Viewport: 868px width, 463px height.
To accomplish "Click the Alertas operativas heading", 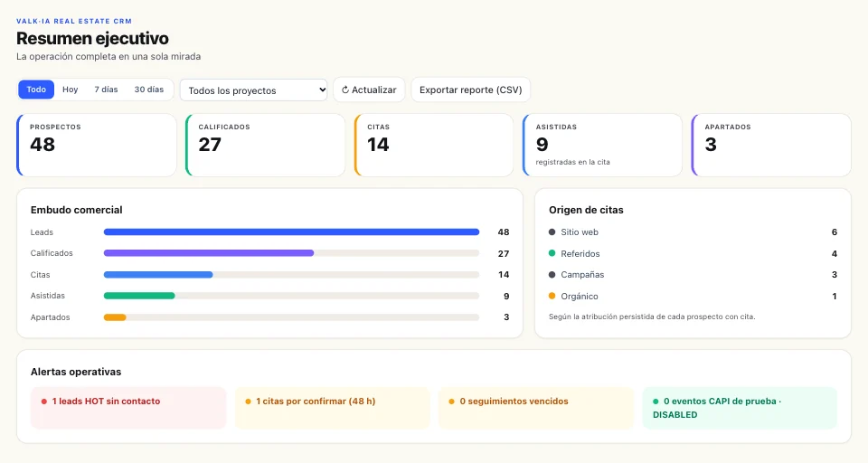I will pyautogui.click(x=76, y=372).
